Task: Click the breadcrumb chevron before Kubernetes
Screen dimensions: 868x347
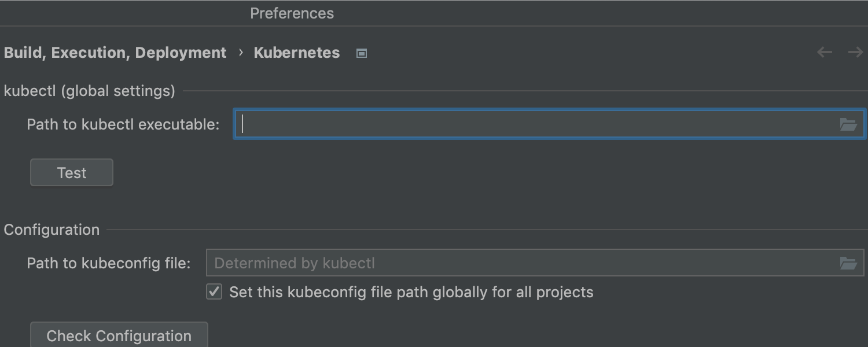Action: pyautogui.click(x=241, y=53)
